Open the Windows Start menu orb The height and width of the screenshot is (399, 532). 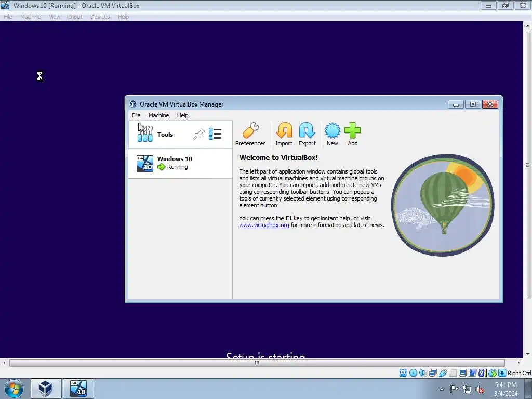coord(14,389)
